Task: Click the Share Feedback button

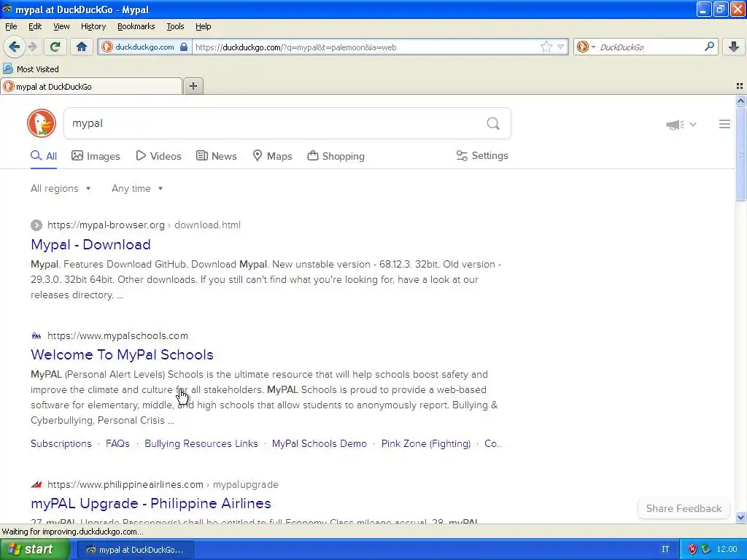Action: point(683,508)
